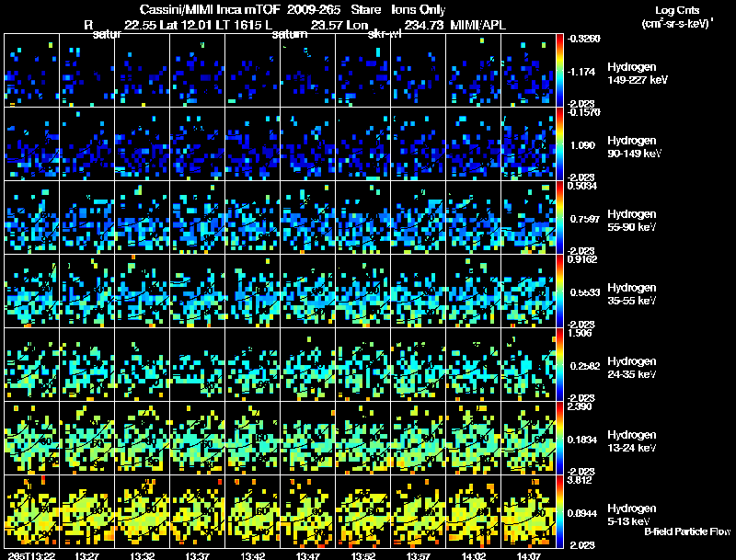Click the '2.390' colorbar maximum value
This screenshot has width=736, height=560.
(580, 406)
